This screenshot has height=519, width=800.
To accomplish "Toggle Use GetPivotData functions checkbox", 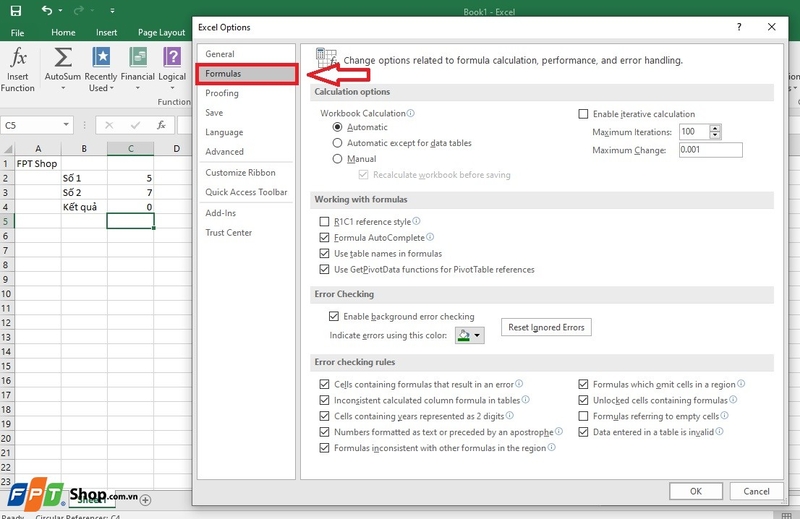I will coord(324,269).
